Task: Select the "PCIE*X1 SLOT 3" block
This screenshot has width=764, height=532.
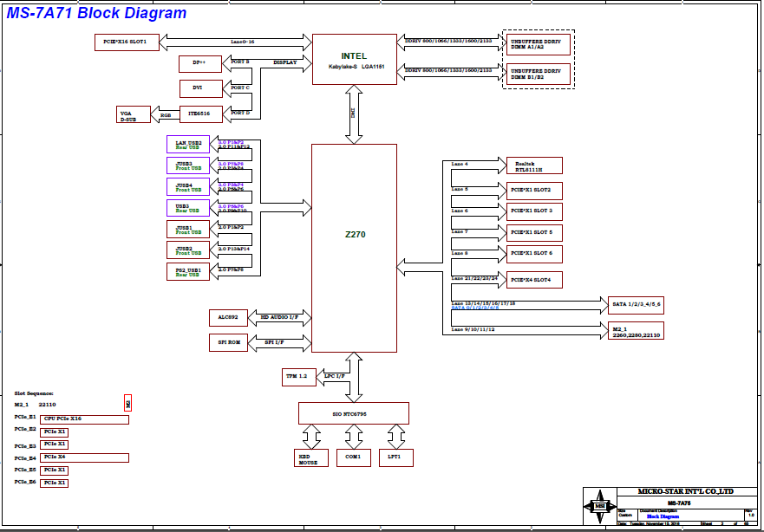Action: click(534, 211)
